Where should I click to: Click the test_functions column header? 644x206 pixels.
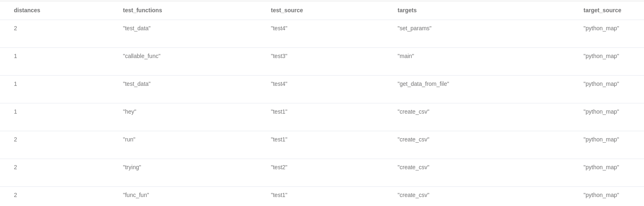coord(142,10)
